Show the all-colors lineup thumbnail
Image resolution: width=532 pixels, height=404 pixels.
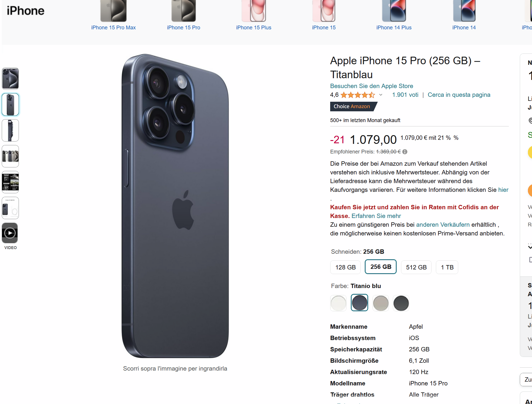pos(10,156)
